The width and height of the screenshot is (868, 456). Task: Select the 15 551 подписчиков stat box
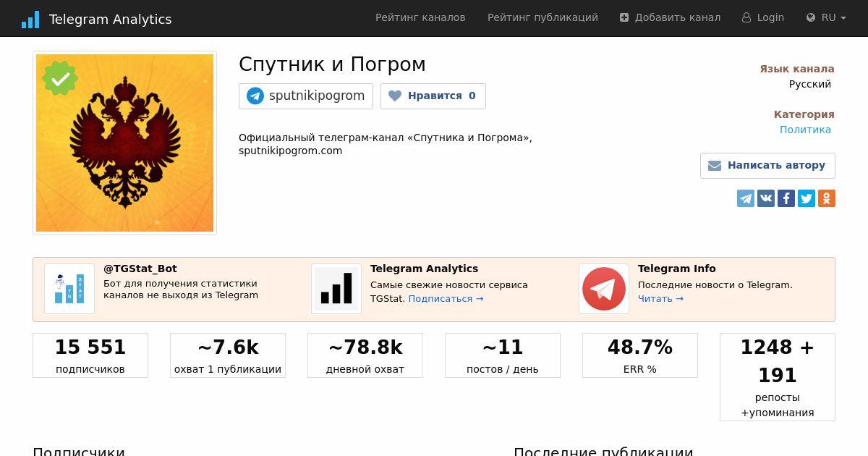[x=90, y=355]
